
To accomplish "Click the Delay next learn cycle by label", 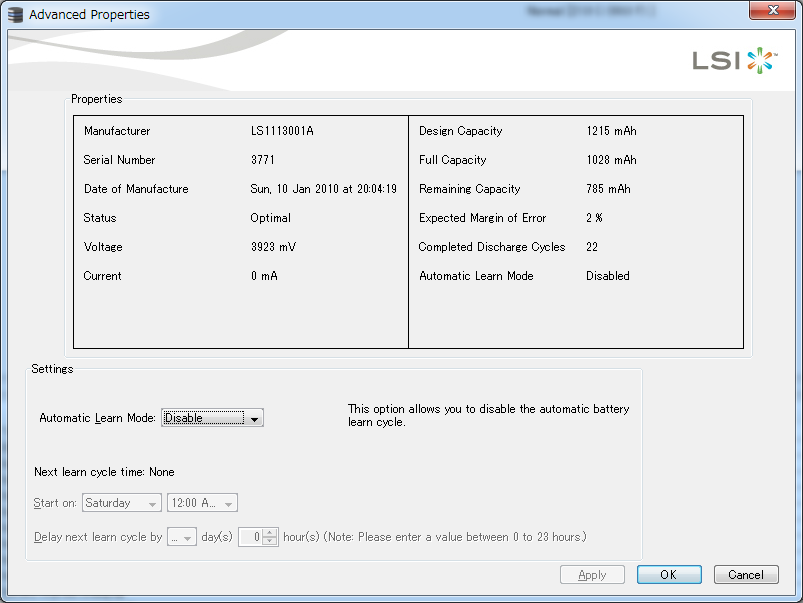I will click(x=98, y=537).
